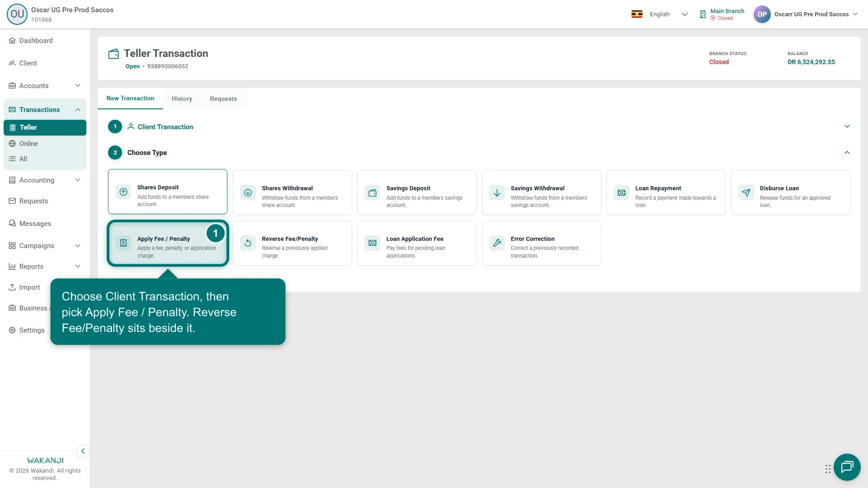Click the Shares Withdrawal down-arrow circle icon
Screen dimensions: 868x488
click(x=248, y=192)
